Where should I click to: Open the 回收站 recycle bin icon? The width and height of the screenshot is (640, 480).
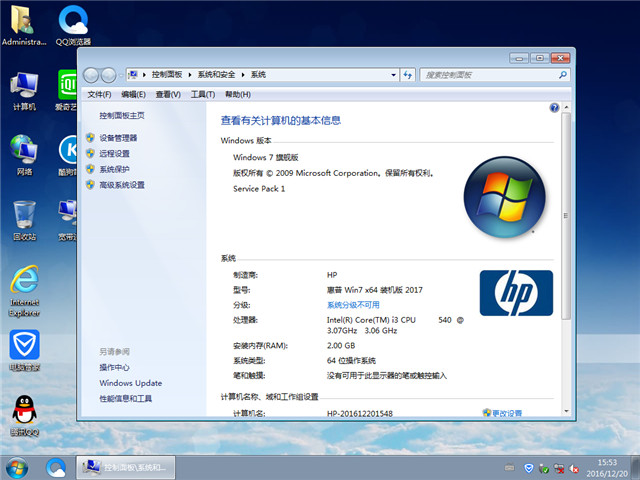coord(24,220)
